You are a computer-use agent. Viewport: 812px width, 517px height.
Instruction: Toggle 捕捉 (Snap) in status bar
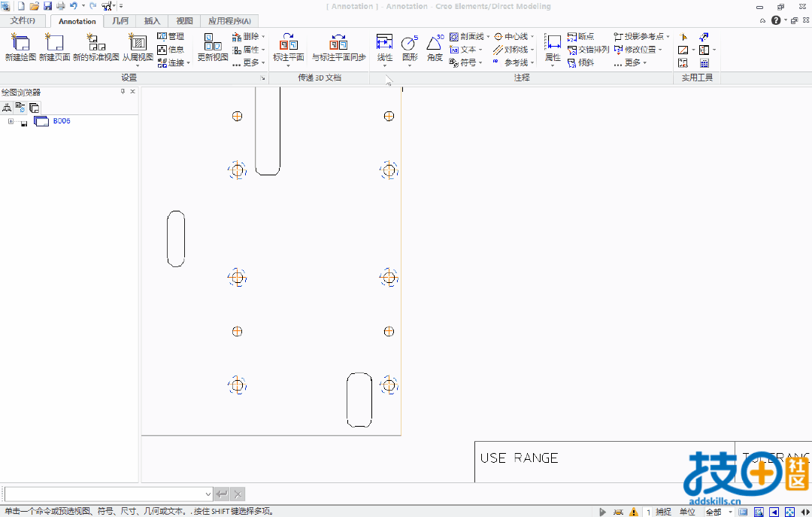click(x=663, y=512)
